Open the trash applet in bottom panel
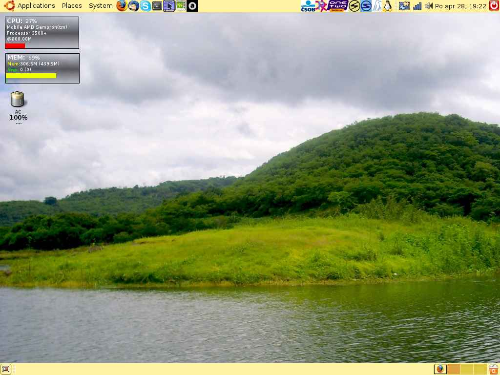500x375 pixels. 494,369
